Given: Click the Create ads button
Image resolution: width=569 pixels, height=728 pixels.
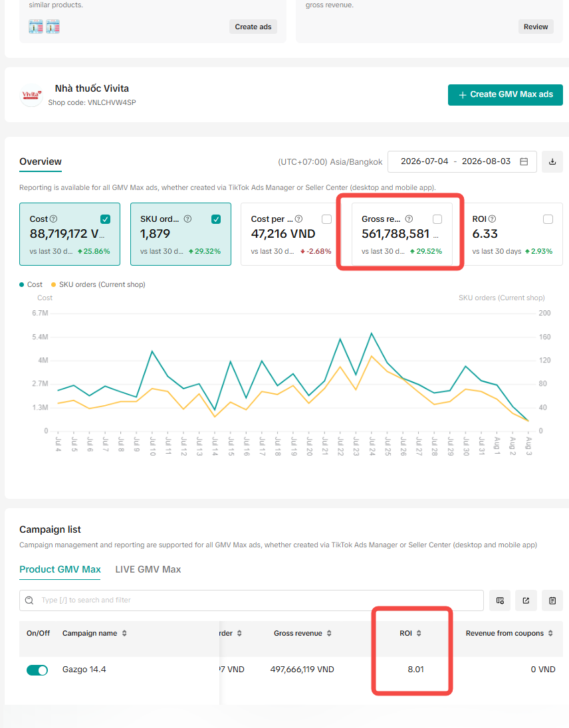Looking at the screenshot, I should [x=253, y=27].
